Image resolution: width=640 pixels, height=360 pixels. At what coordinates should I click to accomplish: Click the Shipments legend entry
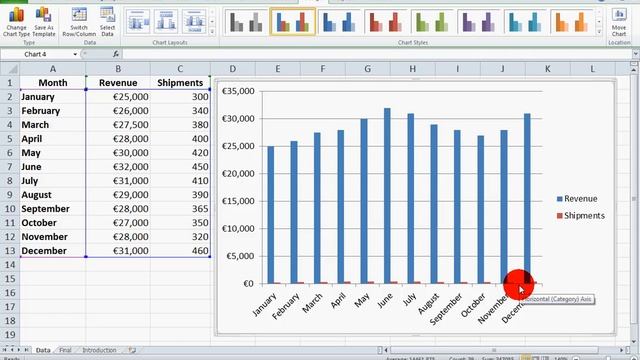(581, 216)
